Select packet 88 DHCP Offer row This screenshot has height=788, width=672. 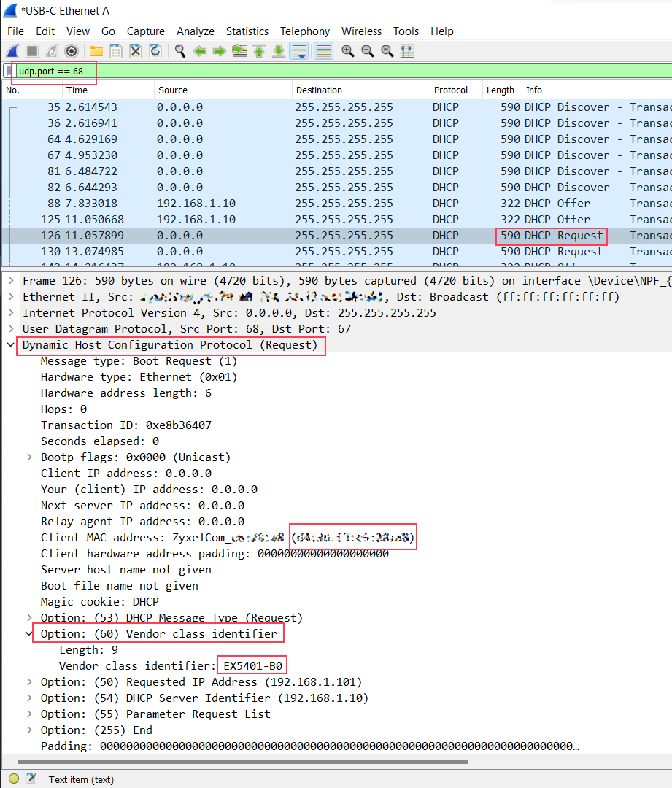[x=337, y=204]
